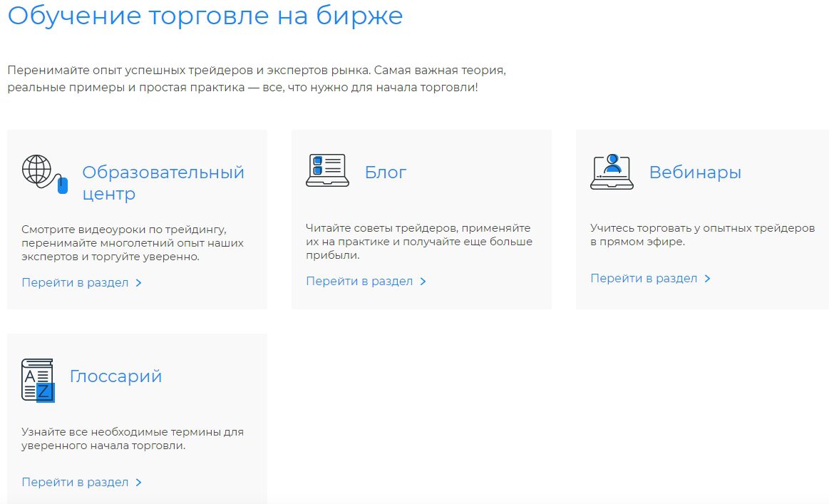829x504 pixels.
Task: Click the Глоссарий A-Z book icon
Action: tap(38, 380)
